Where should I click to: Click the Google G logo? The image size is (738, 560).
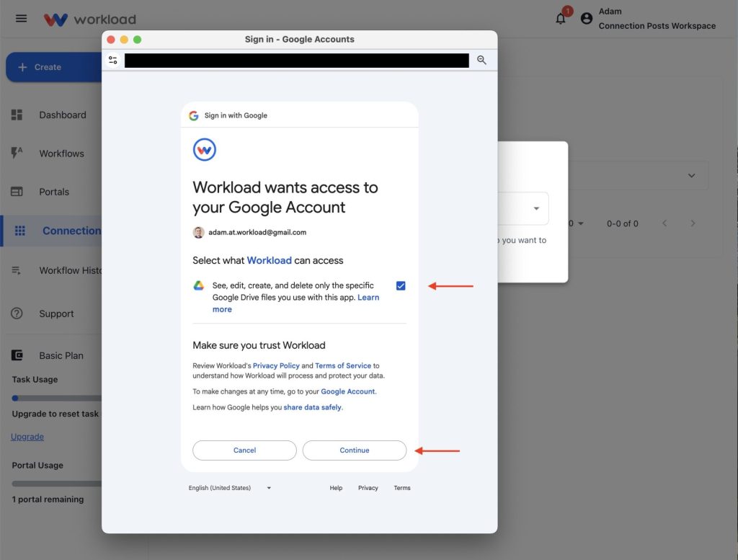[193, 116]
